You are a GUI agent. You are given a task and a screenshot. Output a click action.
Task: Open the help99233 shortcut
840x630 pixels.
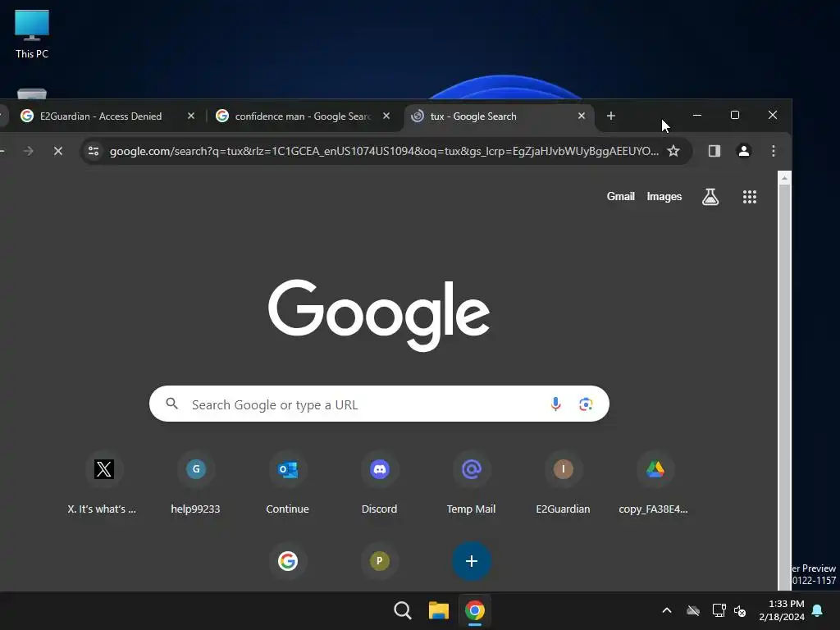(195, 469)
